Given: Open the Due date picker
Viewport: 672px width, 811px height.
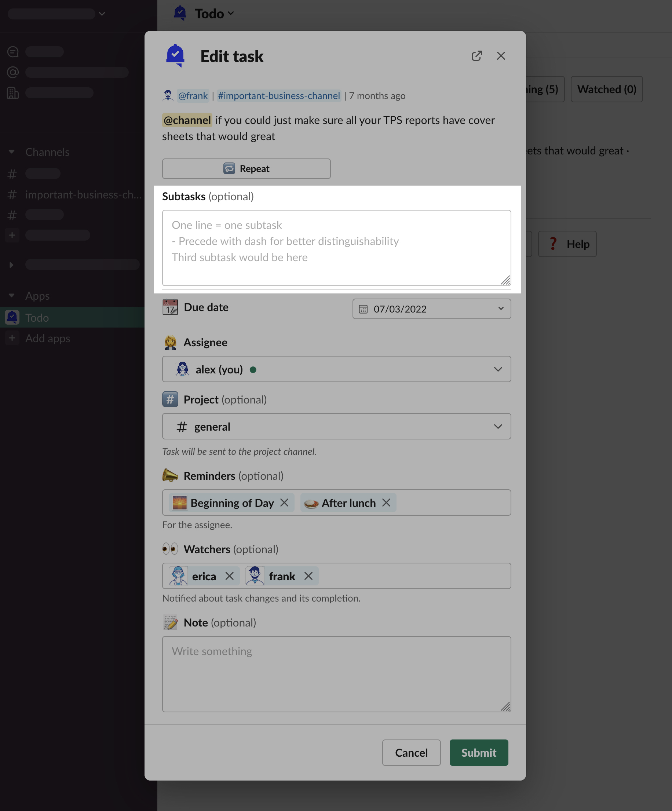Looking at the screenshot, I should (431, 309).
